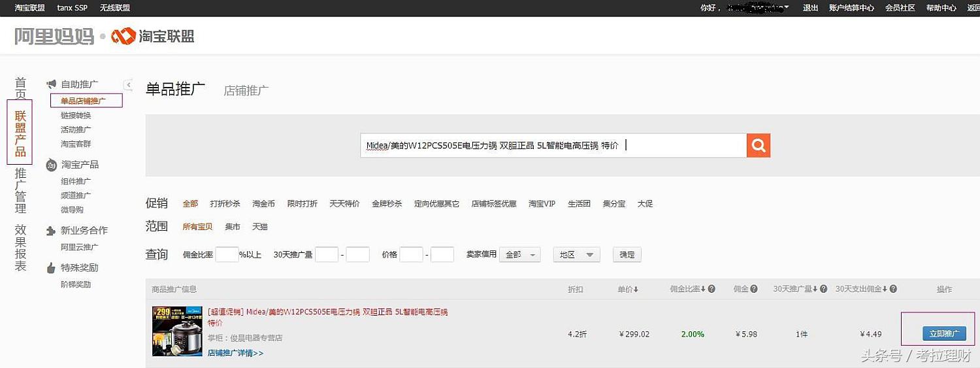This screenshot has height=368, width=980.
Task: Open 首页 in the left vertical navigation
Action: coord(21,88)
